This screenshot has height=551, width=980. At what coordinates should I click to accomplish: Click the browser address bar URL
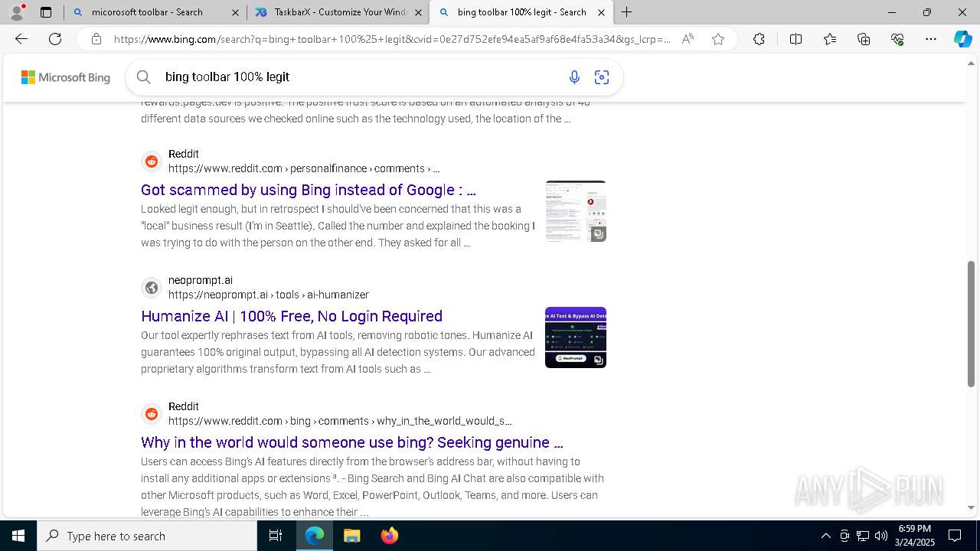392,39
